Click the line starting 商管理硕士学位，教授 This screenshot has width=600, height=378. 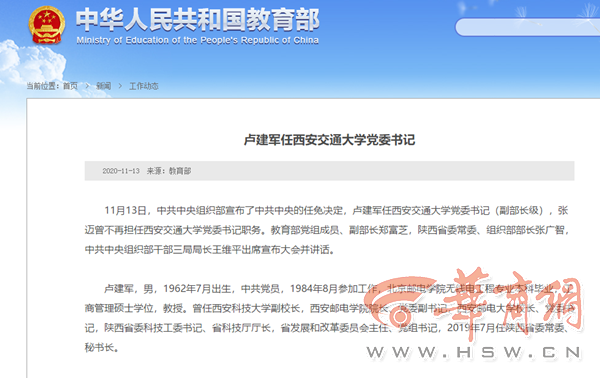[x=329, y=308]
